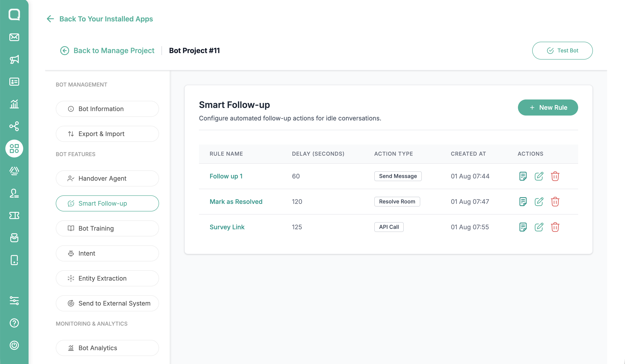This screenshot has width=625, height=364.
Task: Go to Handover Agent settings
Action: 107,178
